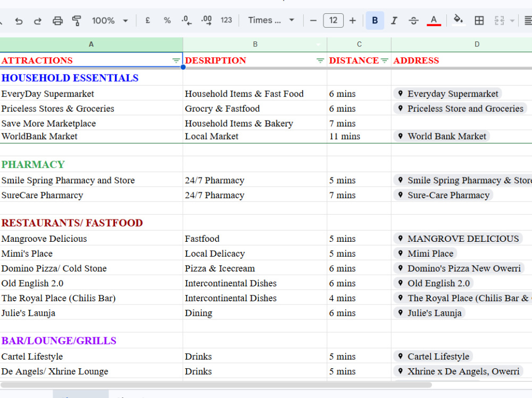This screenshot has width=532, height=398.
Task: Select column B header
Action: [255, 45]
